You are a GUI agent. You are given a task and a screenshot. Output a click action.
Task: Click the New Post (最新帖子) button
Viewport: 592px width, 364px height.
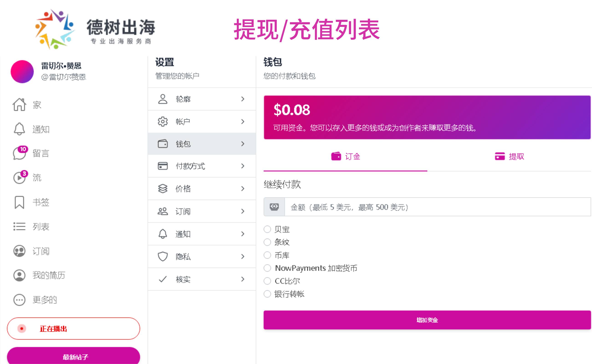tap(74, 356)
